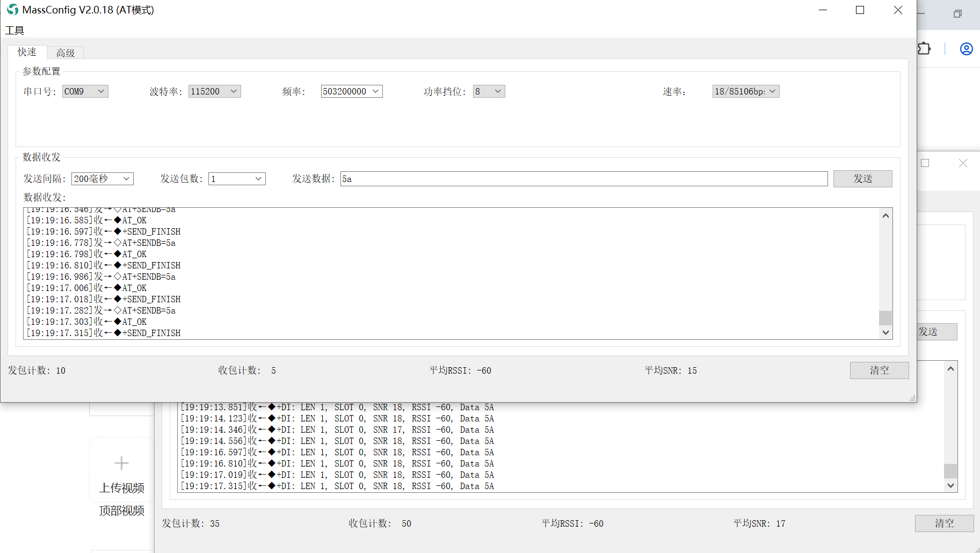Open the browser profile account icon

966,49
